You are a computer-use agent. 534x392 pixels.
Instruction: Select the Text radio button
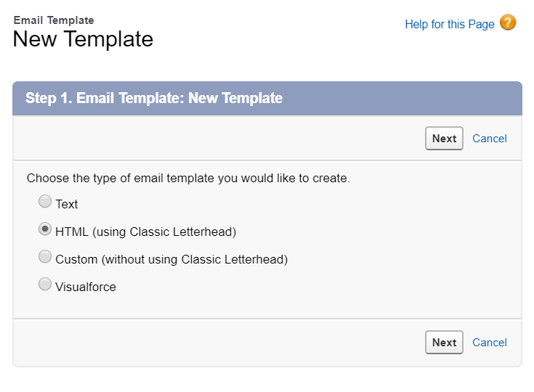coord(45,202)
